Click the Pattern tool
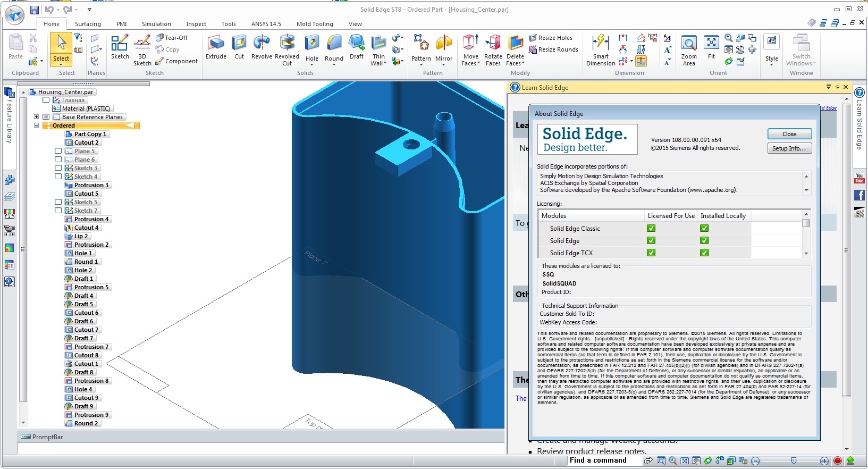Viewport: 868px width, 469px height. click(421, 47)
